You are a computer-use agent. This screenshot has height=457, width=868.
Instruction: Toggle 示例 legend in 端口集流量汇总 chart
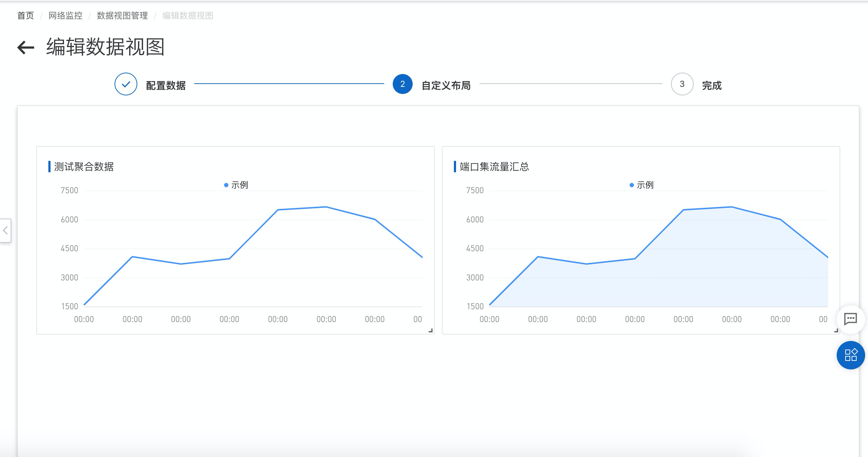click(641, 185)
